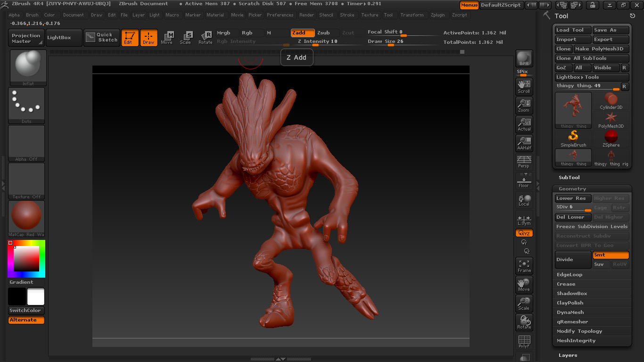The width and height of the screenshot is (644, 362).
Task: Expand the Layers section
Action: (568, 355)
